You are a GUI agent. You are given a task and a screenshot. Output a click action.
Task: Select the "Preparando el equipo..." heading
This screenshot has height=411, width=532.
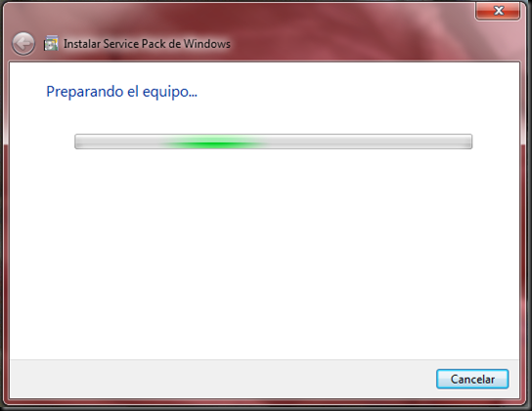121,92
